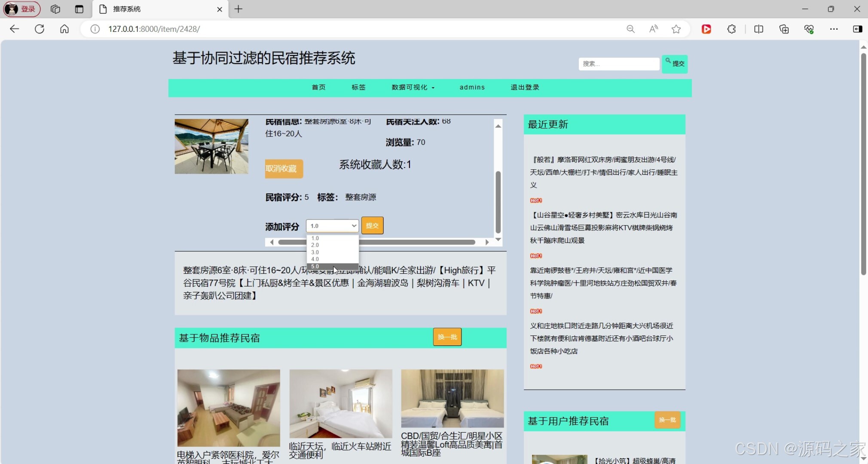Switch to the 首页 navigation item
Screen dimensions: 868x464
pyautogui.click(x=318, y=87)
